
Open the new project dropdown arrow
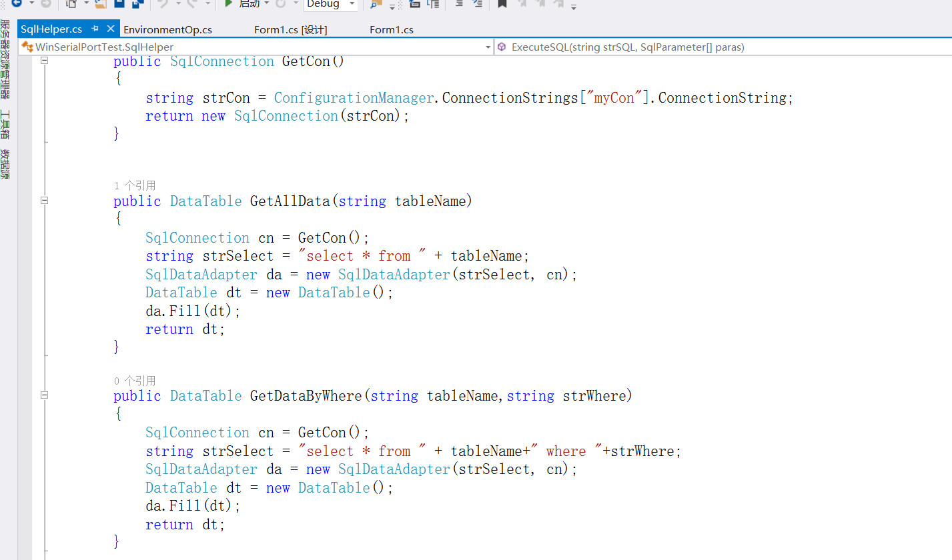86,3
